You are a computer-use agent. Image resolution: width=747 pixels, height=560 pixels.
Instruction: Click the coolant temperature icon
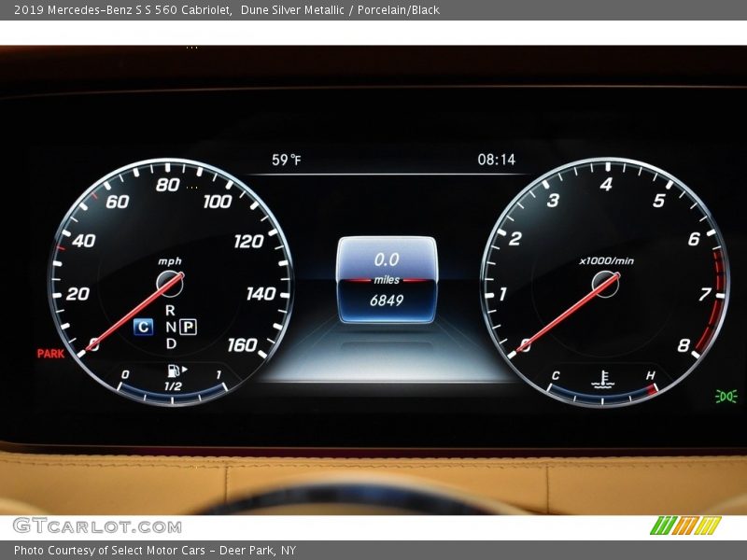(x=603, y=380)
